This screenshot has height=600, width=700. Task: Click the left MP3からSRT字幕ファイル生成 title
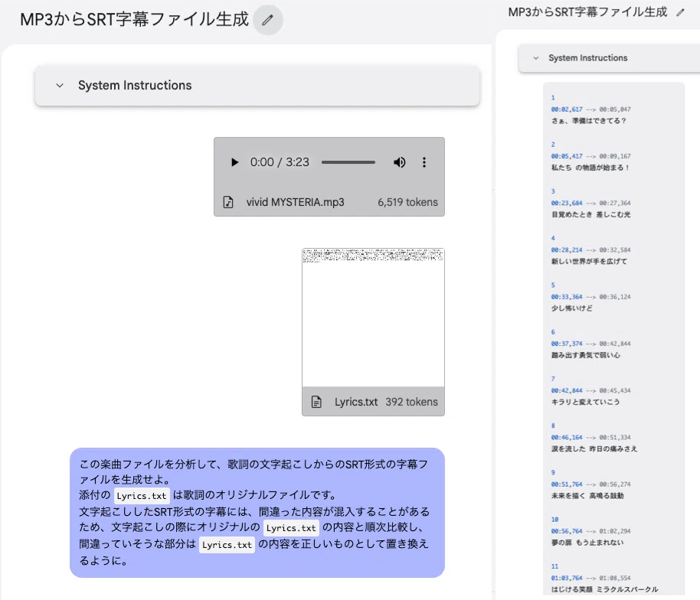pos(134,19)
